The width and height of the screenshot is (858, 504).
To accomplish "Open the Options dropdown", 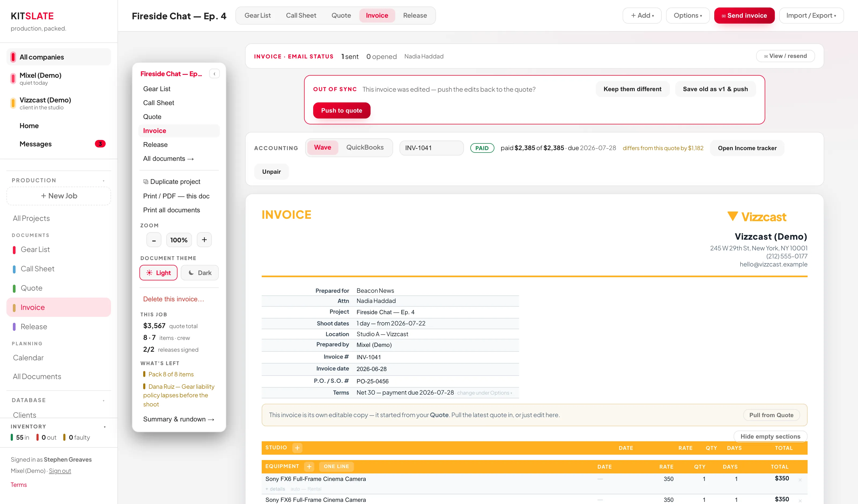I will pyautogui.click(x=688, y=15).
